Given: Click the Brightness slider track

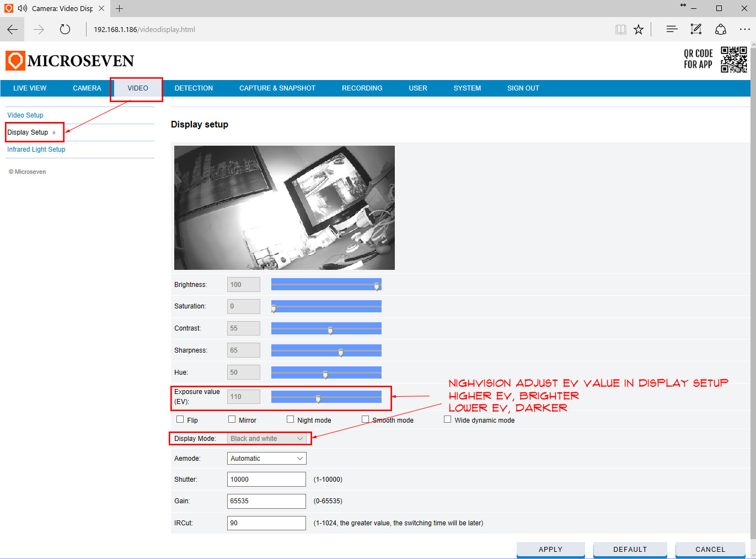Looking at the screenshot, I should click(x=325, y=285).
